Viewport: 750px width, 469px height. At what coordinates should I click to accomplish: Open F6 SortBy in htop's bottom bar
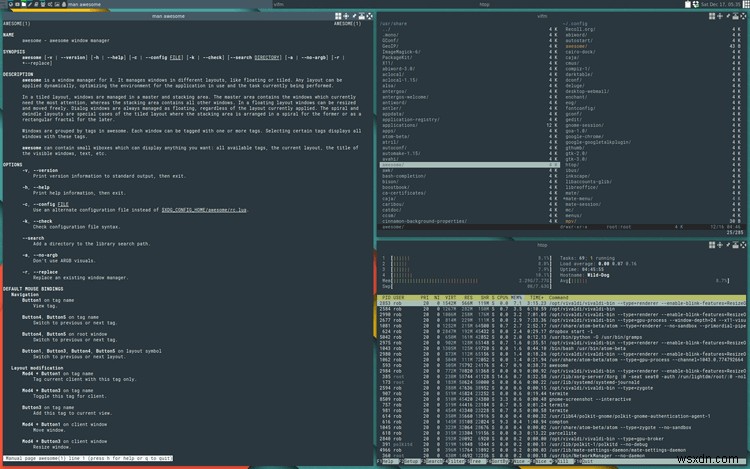pos(499,462)
